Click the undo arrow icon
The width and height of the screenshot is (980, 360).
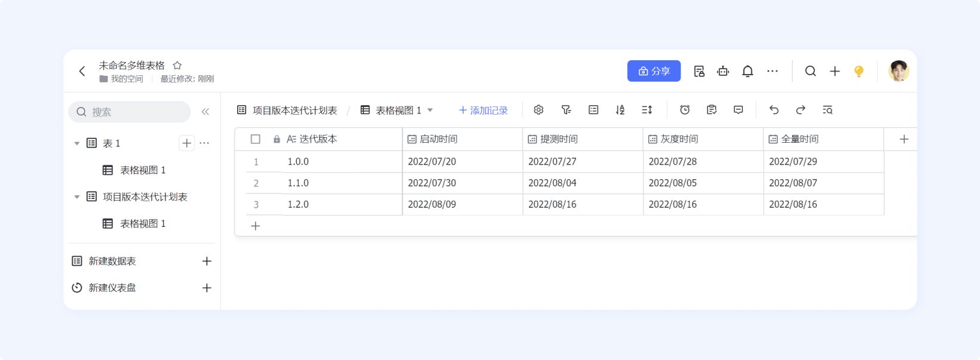774,110
